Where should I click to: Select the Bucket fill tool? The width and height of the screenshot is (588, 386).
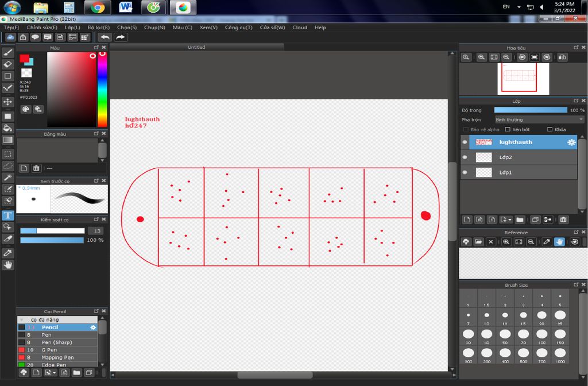[8, 128]
